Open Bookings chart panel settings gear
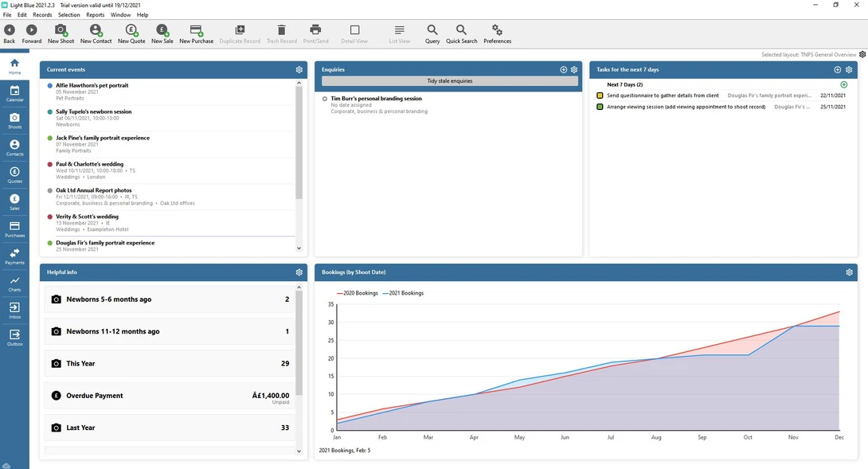Screen dimensions: 868x469 coord(849,272)
